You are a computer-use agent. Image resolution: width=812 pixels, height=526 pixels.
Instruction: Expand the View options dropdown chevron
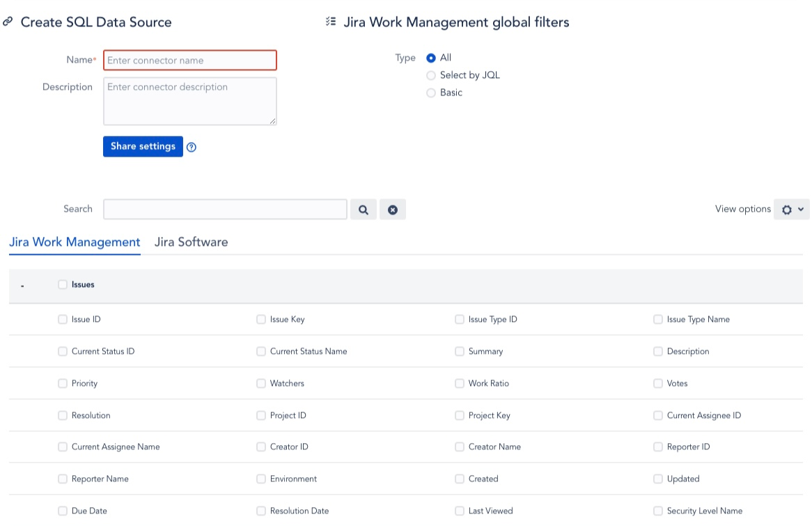point(801,209)
